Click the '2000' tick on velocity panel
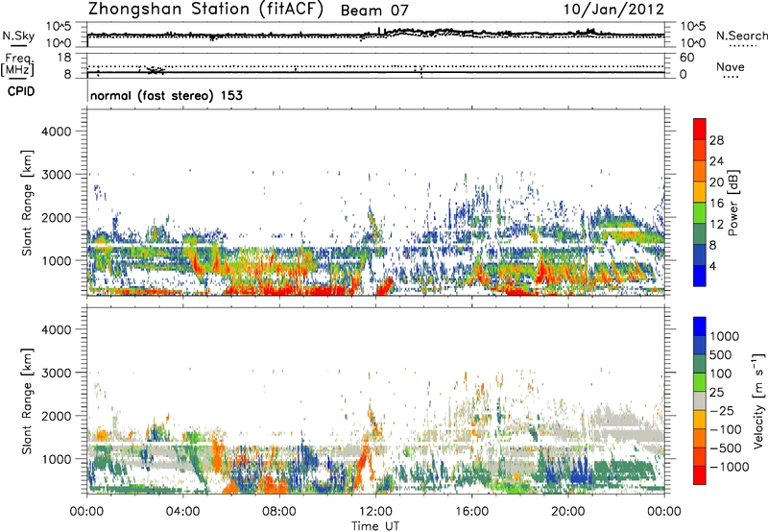The height and width of the screenshot is (532, 768). tap(57, 416)
